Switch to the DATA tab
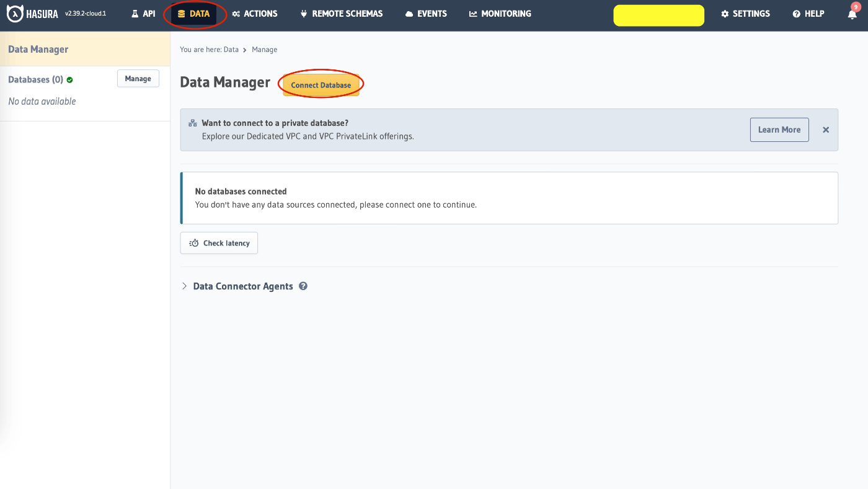Viewport: 868px width, 489px height. coord(194,14)
